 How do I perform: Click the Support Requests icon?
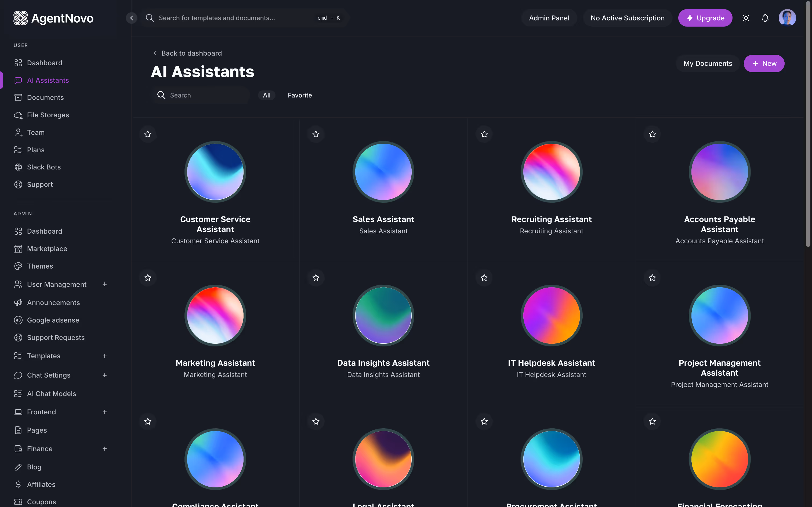point(18,338)
